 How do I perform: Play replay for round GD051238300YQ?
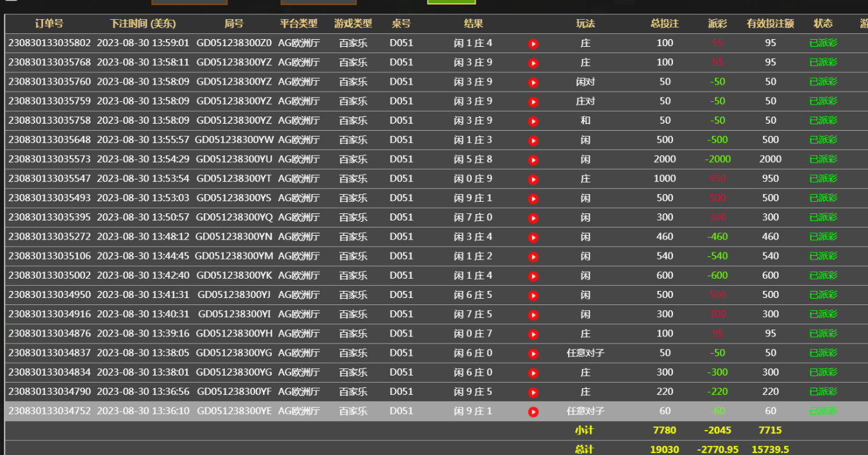click(533, 218)
